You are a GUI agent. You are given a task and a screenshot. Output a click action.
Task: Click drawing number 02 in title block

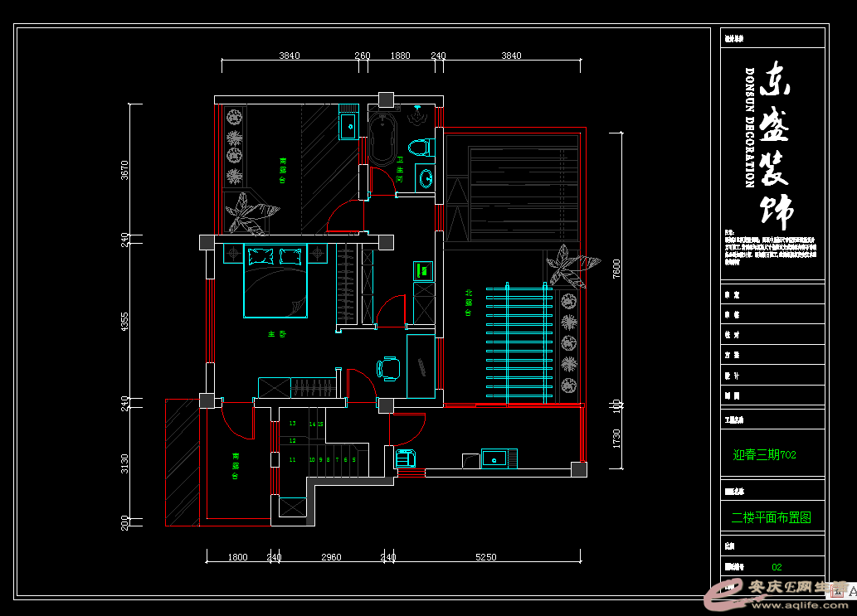[777, 567]
